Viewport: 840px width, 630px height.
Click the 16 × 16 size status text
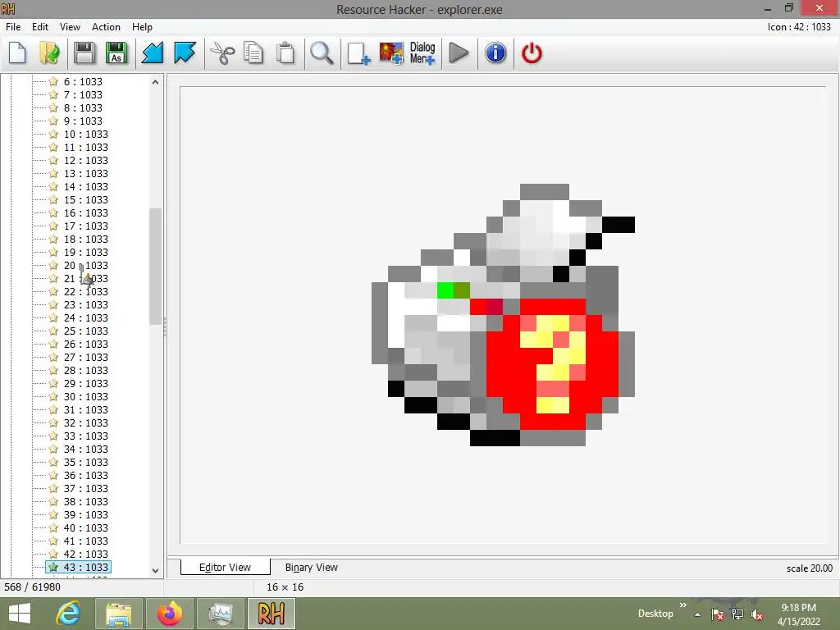click(x=285, y=587)
